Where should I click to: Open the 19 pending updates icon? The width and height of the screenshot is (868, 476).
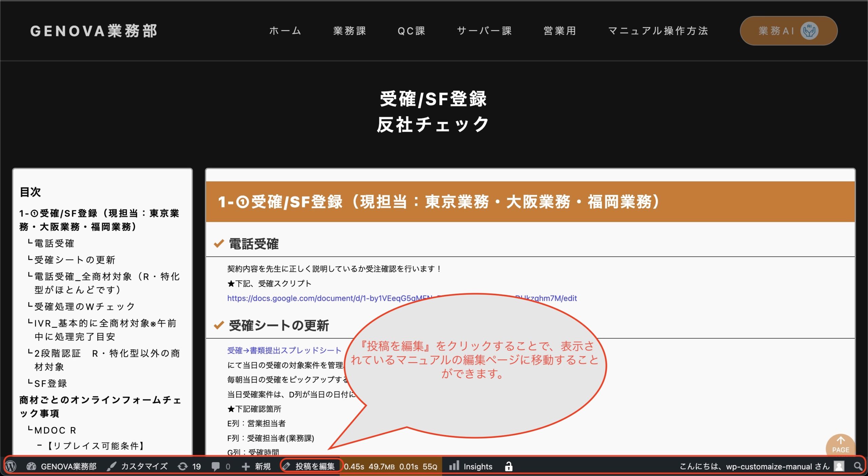point(189,467)
